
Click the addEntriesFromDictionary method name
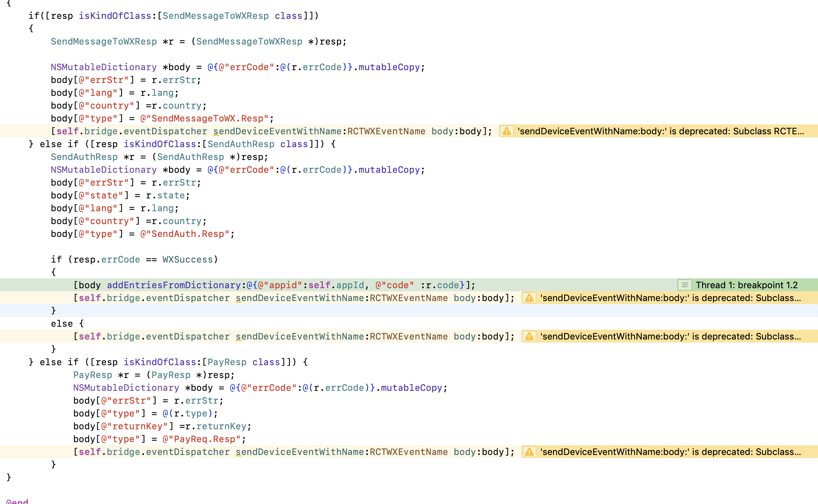(174, 285)
